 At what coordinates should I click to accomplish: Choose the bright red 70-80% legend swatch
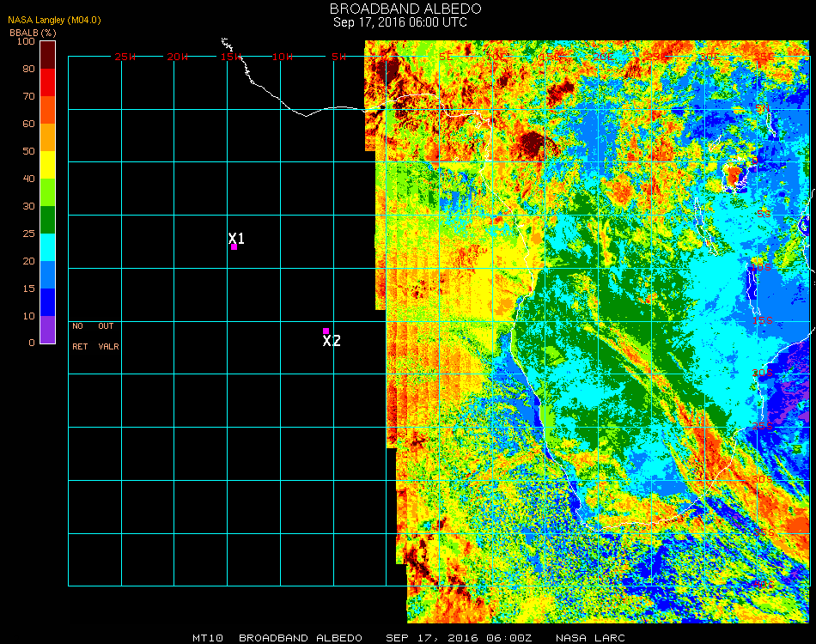click(x=47, y=82)
